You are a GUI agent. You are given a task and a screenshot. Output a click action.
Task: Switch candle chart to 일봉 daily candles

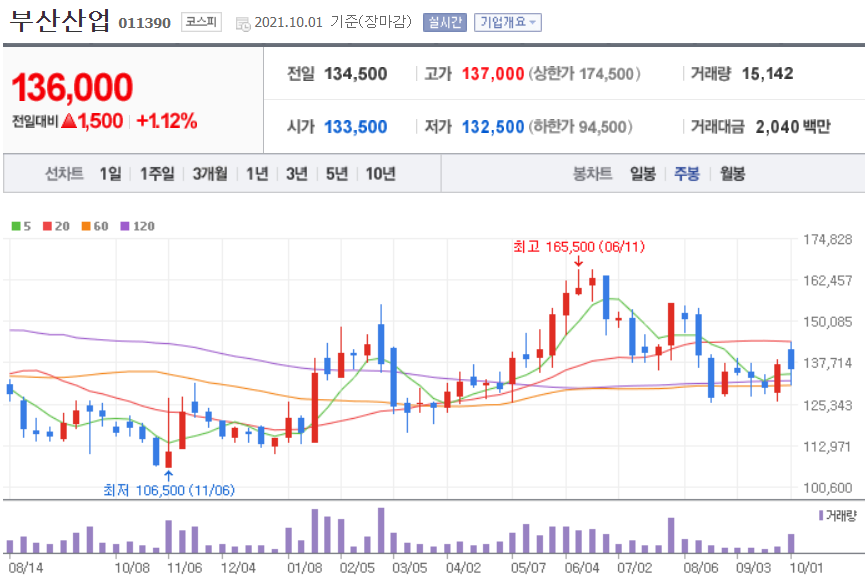(643, 172)
